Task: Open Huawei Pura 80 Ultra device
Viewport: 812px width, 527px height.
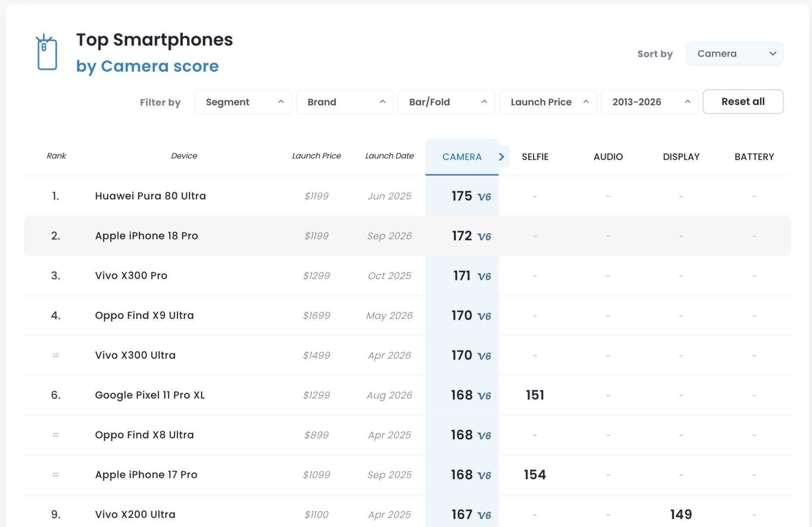Action: tap(151, 196)
